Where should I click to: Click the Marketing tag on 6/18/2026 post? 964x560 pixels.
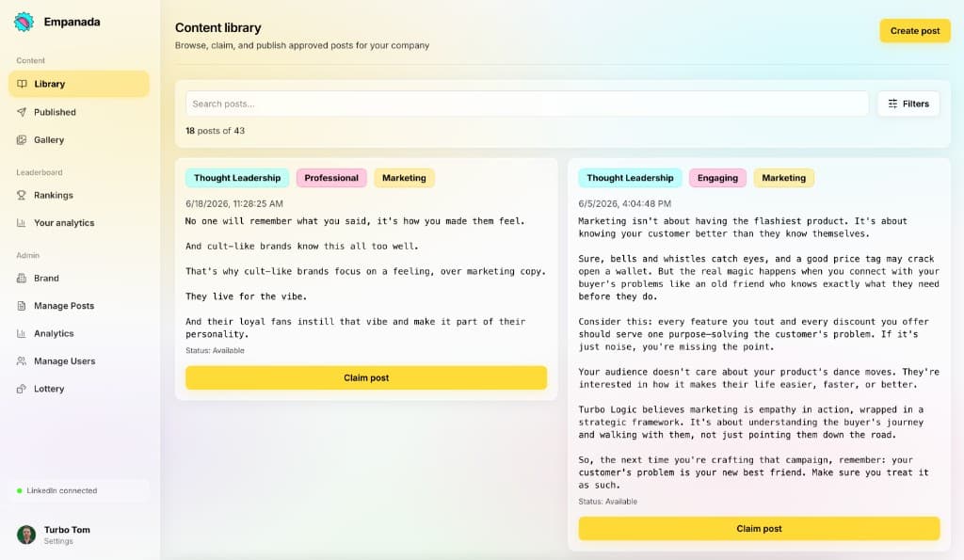coord(404,178)
